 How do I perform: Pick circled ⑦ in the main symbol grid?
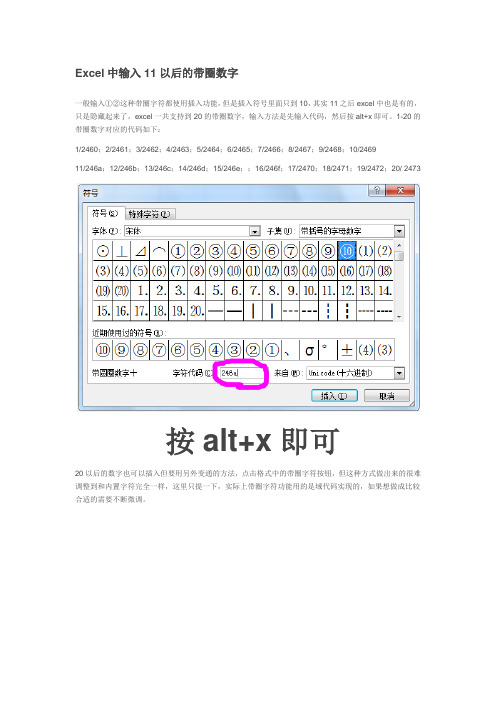pos(291,251)
